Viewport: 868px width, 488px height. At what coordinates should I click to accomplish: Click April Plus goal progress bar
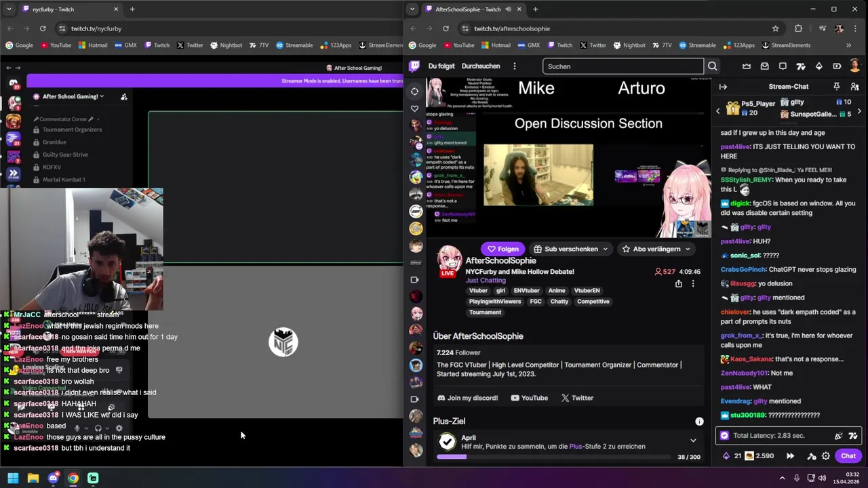tap(553, 457)
